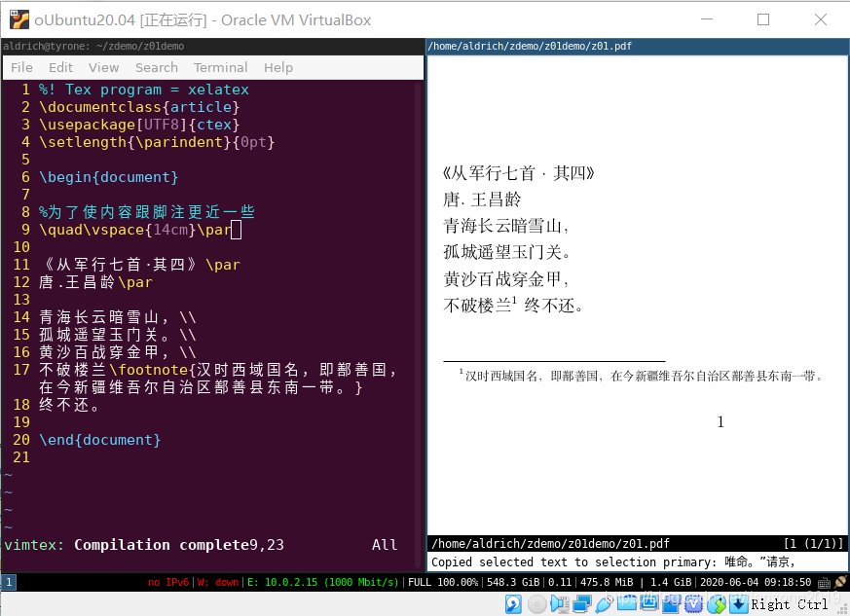Click the vim 'All' scroll position indicator

(x=385, y=545)
